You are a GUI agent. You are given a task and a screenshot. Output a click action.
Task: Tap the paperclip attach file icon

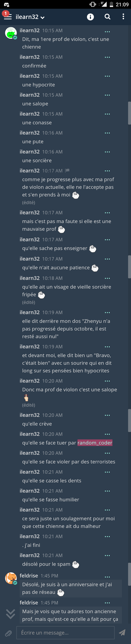[8, 633]
